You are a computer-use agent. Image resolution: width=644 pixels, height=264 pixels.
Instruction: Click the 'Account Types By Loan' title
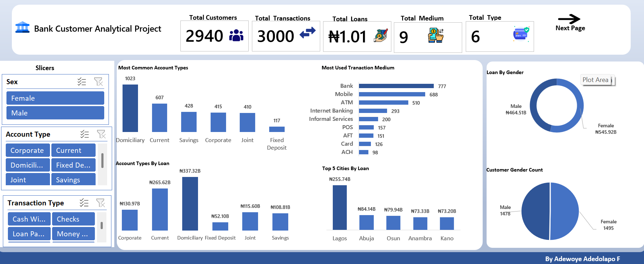(142, 163)
